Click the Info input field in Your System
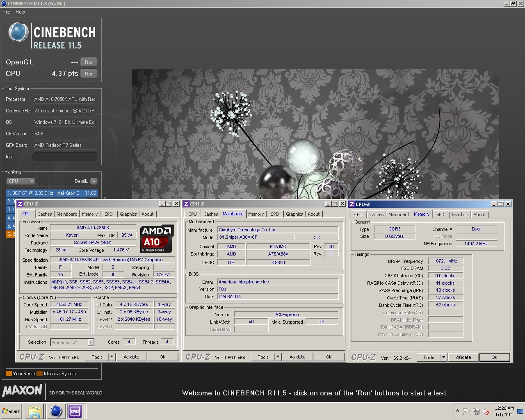This screenshot has height=420, width=525. [65, 157]
